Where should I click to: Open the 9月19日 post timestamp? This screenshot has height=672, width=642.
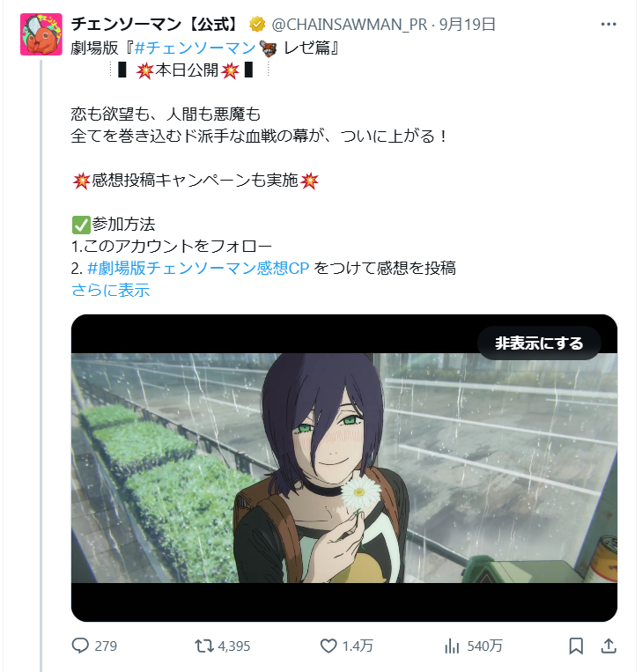point(467,25)
